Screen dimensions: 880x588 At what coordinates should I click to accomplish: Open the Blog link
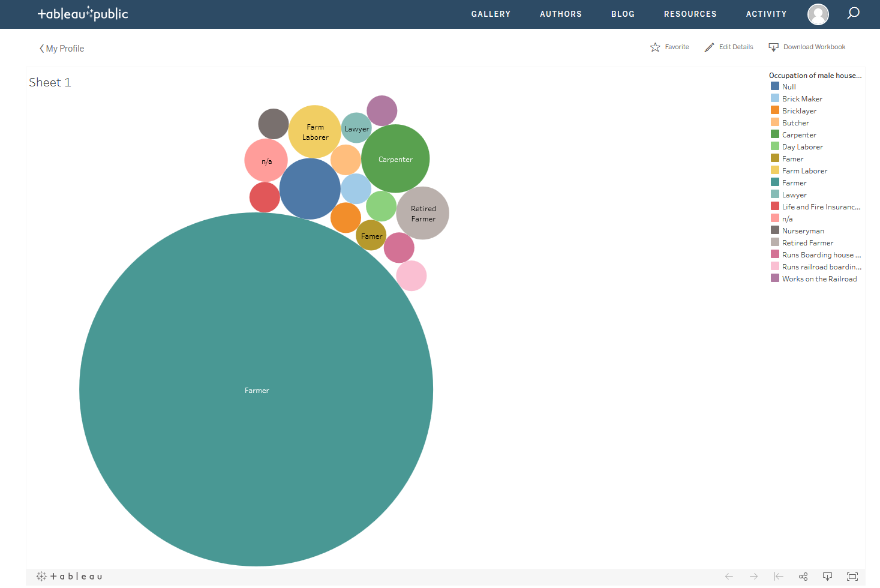tap(623, 14)
